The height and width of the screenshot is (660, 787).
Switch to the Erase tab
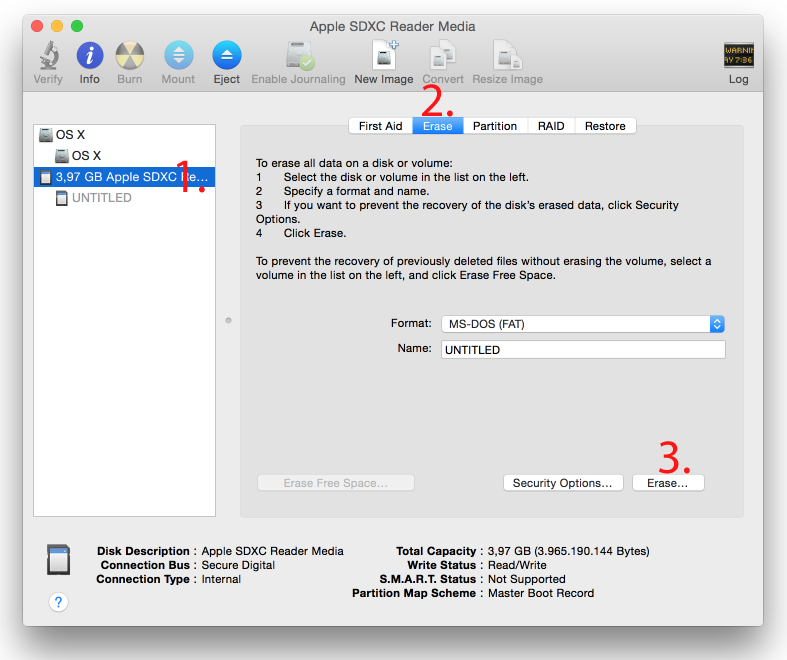point(438,126)
